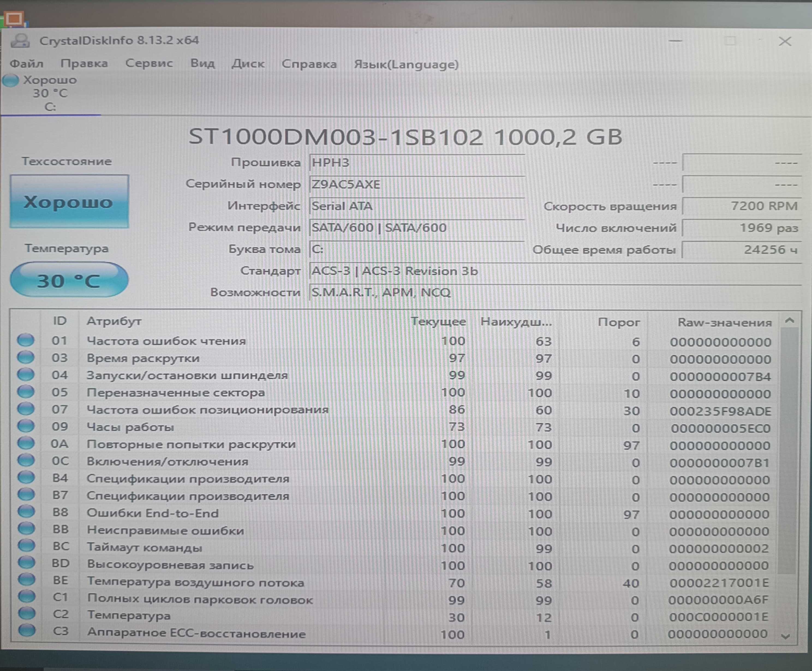Click the Стандарт field ACS-3 Revision 3b

556,271
